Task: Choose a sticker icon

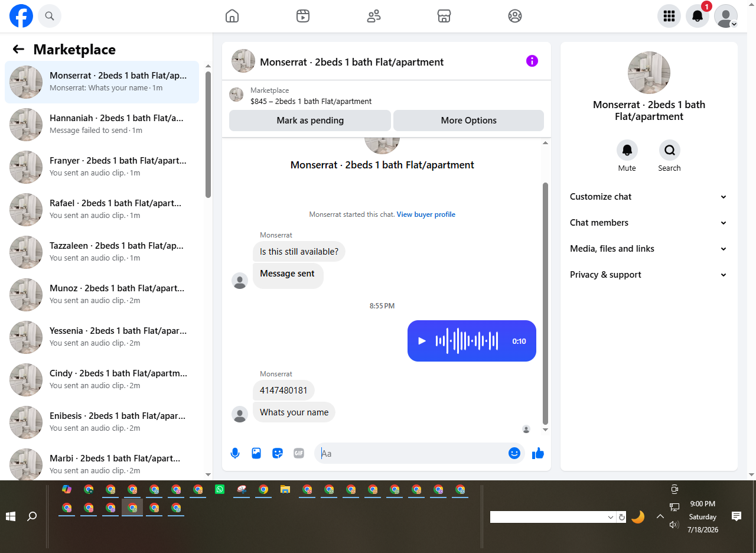Action: point(278,453)
